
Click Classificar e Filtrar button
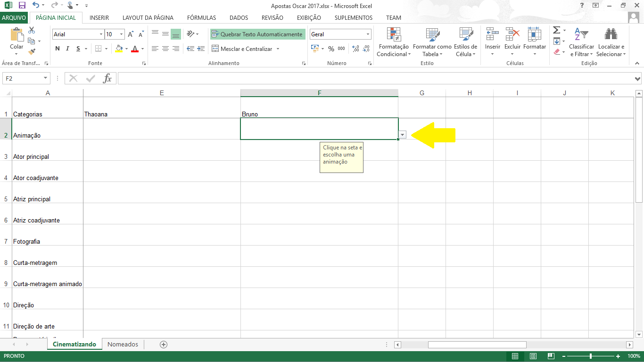(x=582, y=42)
